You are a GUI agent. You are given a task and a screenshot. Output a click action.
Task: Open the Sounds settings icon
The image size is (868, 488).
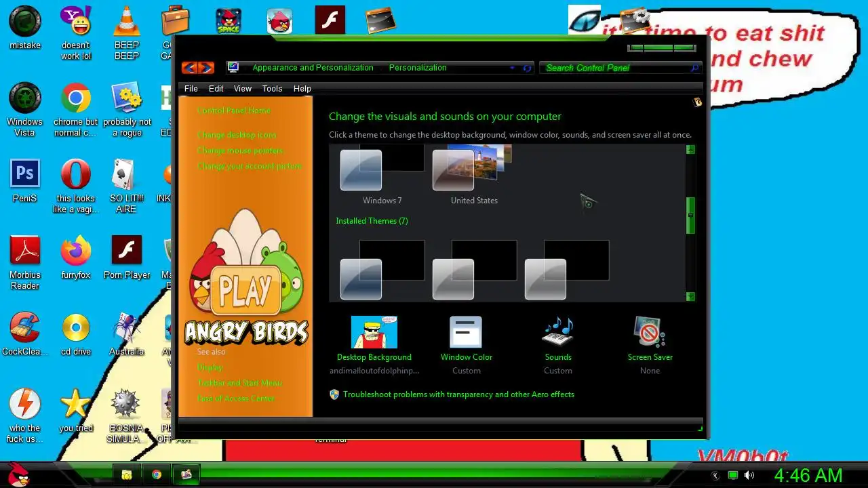(x=558, y=332)
